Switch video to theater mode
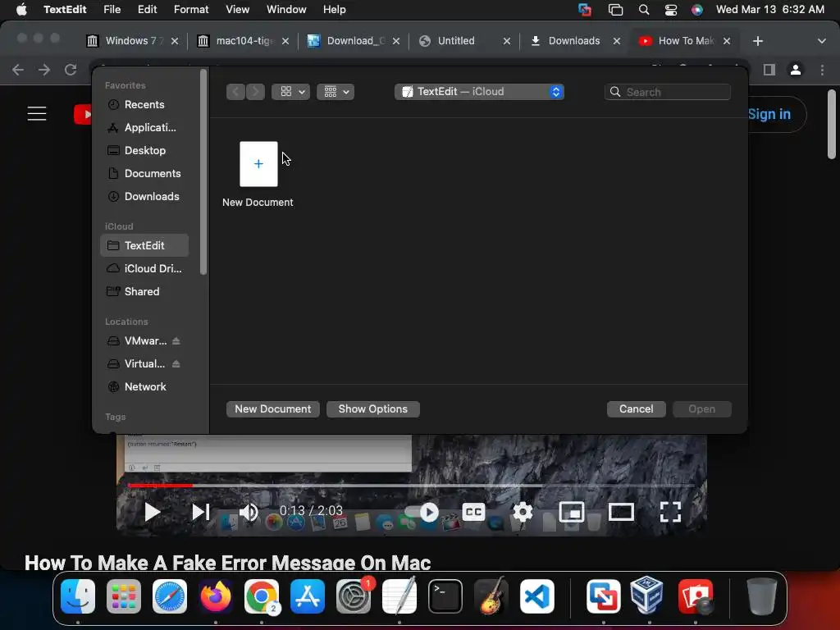The width and height of the screenshot is (840, 630). (x=621, y=512)
